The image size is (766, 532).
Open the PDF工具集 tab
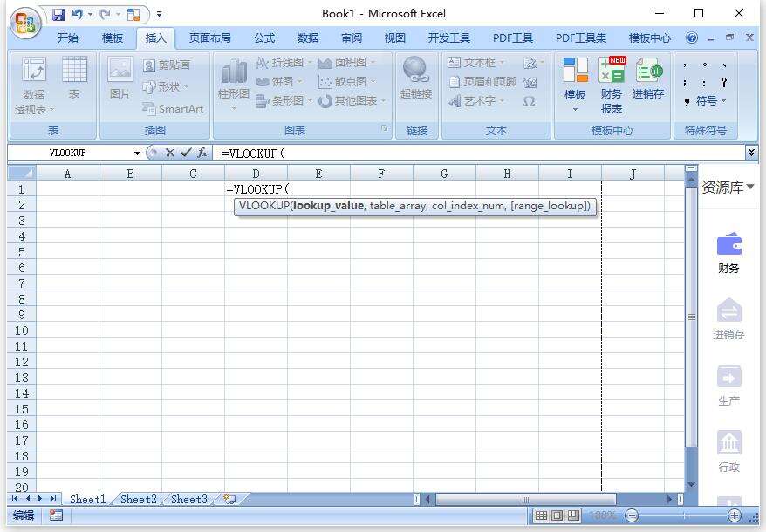click(x=581, y=38)
